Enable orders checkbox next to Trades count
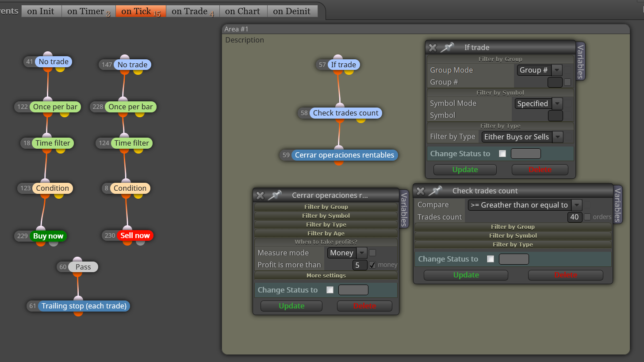644x362 pixels. pos(587,217)
